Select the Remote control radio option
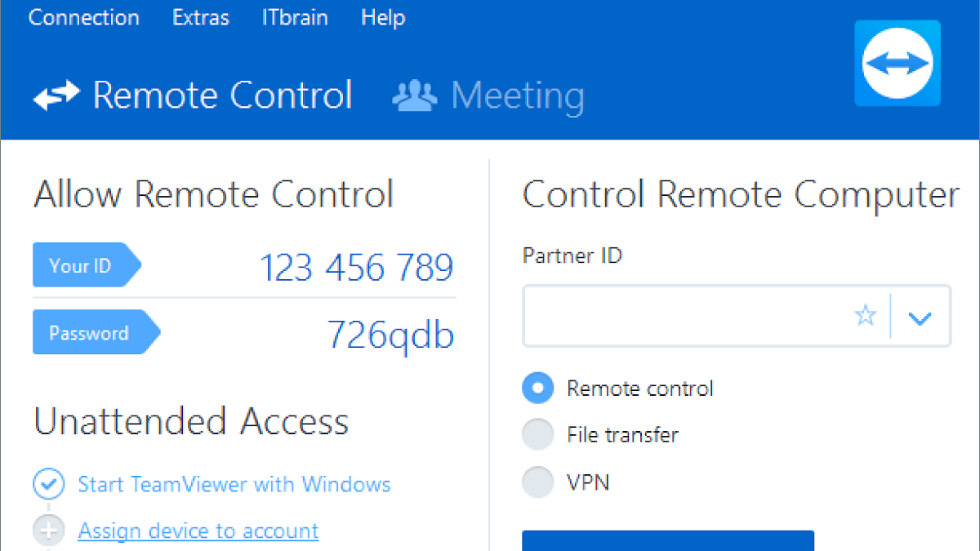 click(537, 389)
